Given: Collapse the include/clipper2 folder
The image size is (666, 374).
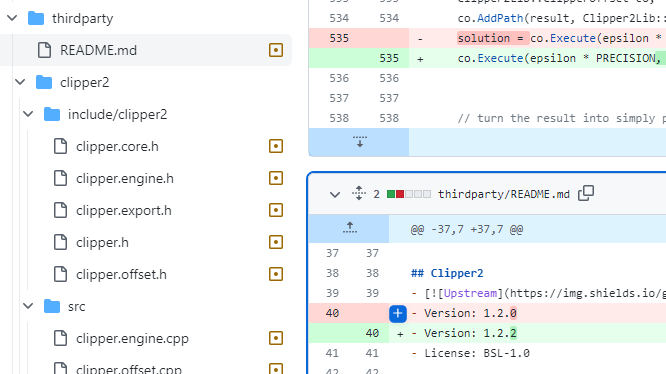Looking at the screenshot, I should pos(28,114).
